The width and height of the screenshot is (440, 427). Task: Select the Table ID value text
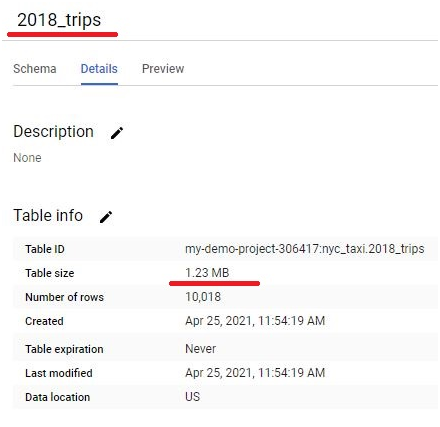[305, 249]
